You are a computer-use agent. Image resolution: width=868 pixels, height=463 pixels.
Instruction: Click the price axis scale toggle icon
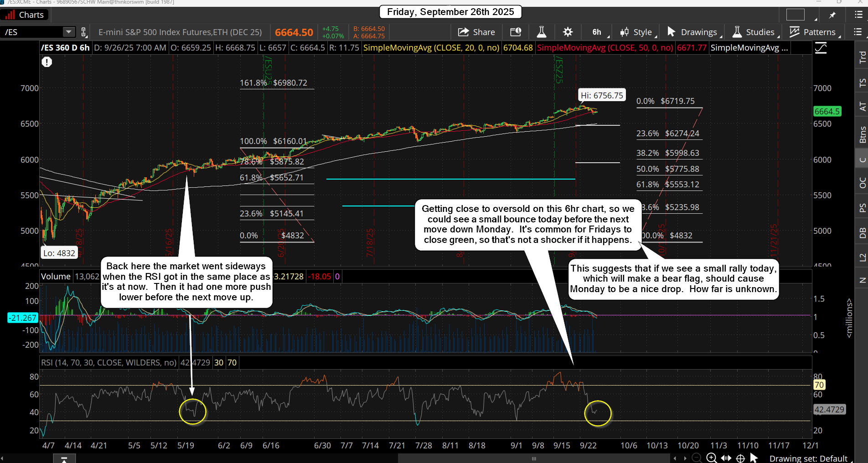(821, 48)
